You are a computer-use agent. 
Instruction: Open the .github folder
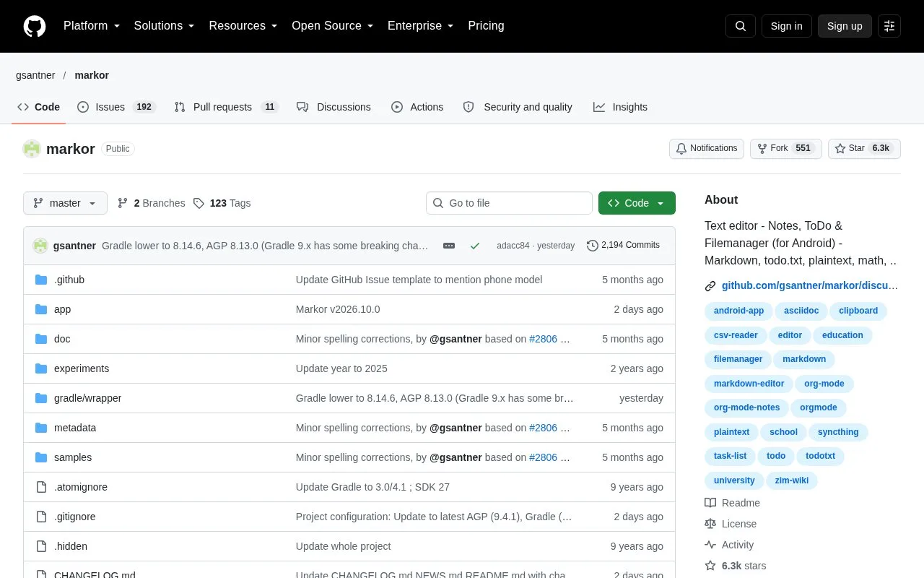click(x=69, y=280)
